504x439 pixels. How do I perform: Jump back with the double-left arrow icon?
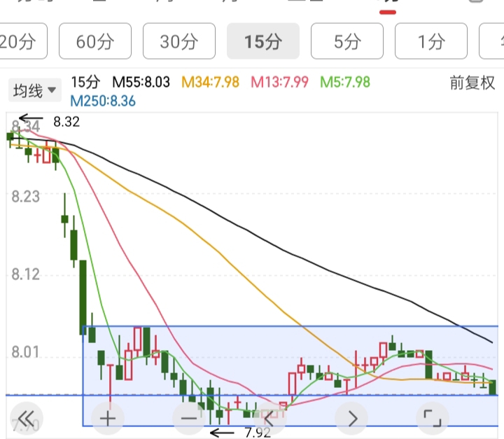pos(27,419)
